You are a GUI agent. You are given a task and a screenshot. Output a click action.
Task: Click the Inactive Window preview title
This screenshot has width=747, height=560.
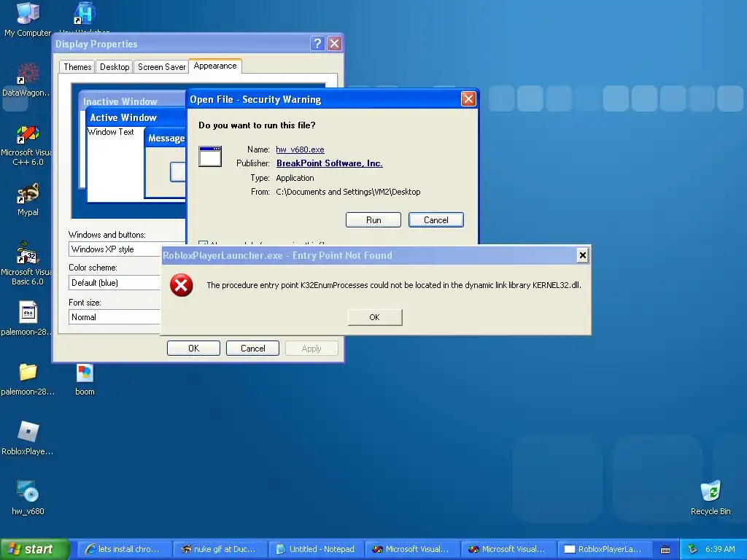tap(120, 101)
